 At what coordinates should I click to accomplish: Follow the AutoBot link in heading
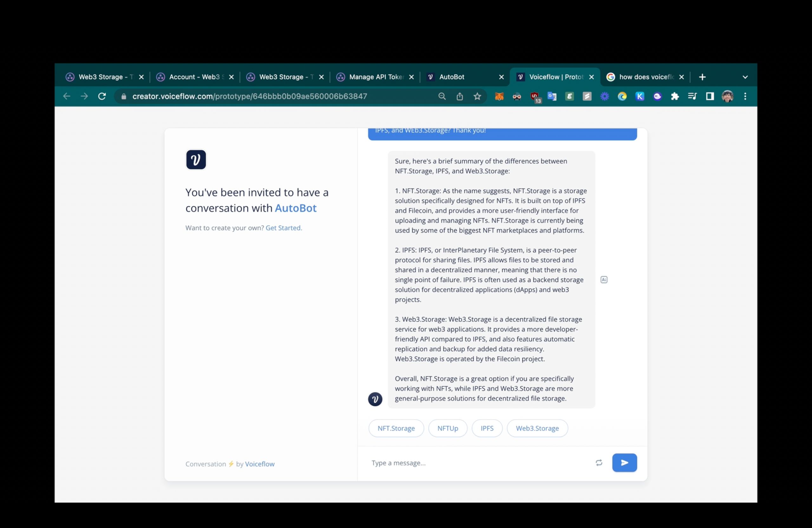[x=295, y=208]
